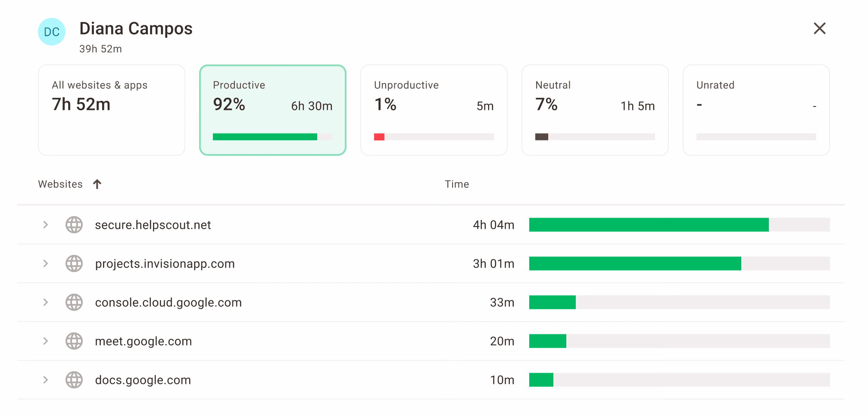Click globe icon beside meet.google.com
868x417 pixels.
point(74,341)
